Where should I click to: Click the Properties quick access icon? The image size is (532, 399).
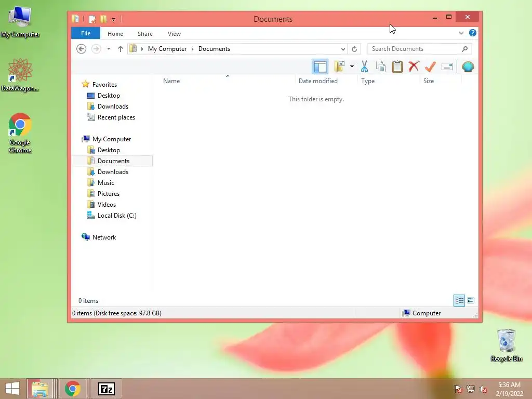(92, 19)
